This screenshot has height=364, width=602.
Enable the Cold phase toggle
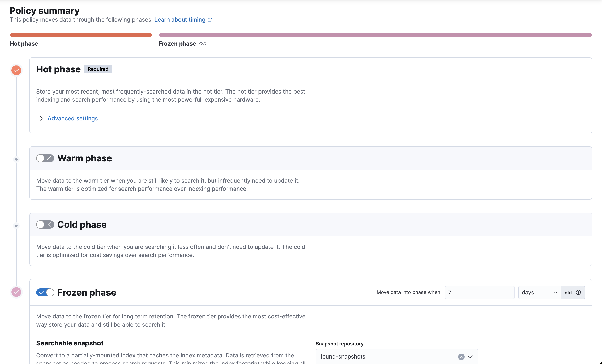click(45, 224)
